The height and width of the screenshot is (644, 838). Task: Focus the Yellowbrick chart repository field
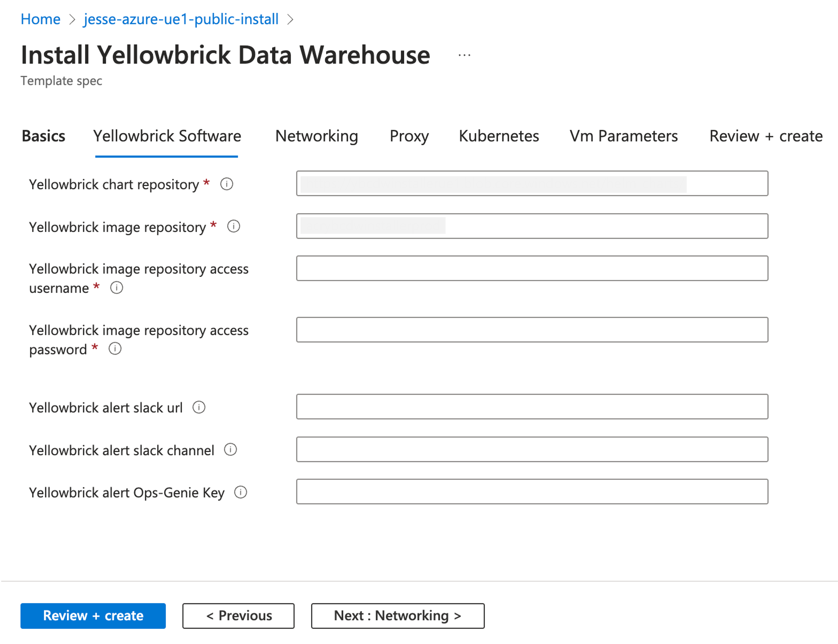pos(532,183)
